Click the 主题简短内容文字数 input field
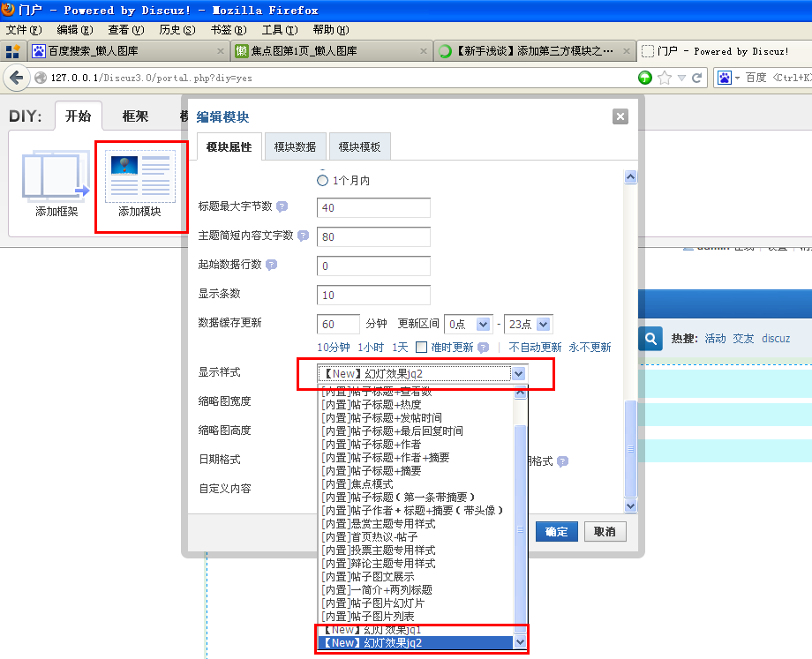This screenshot has width=812, height=659. (373, 236)
